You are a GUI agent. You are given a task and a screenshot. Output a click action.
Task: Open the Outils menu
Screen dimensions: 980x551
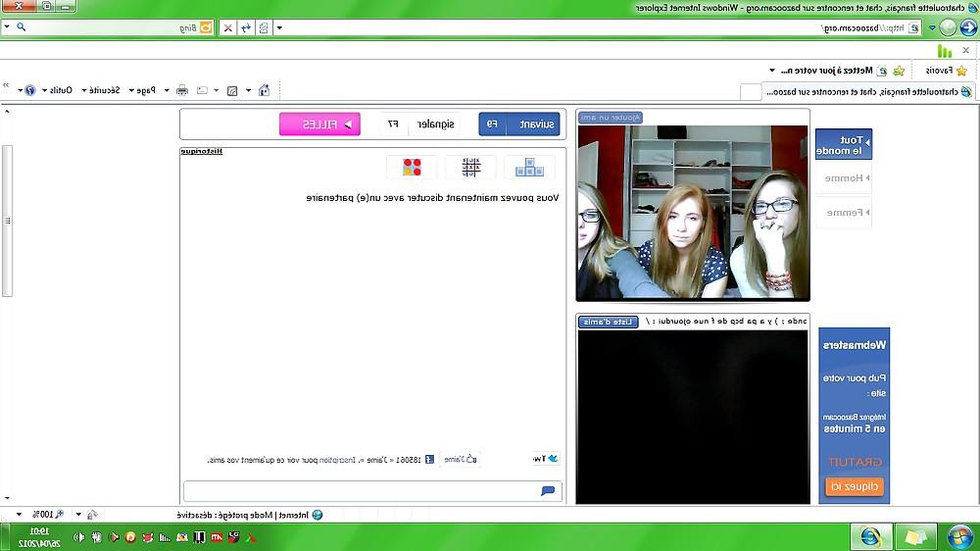[x=57, y=90]
